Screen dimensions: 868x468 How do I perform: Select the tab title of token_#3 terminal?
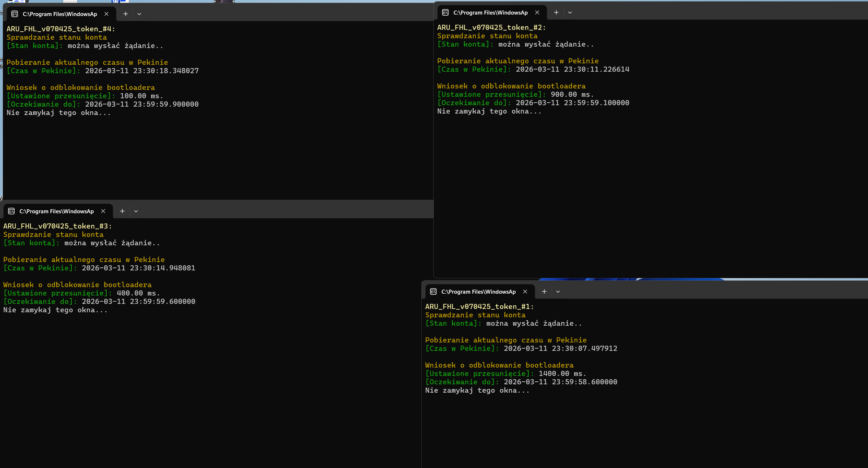56,211
